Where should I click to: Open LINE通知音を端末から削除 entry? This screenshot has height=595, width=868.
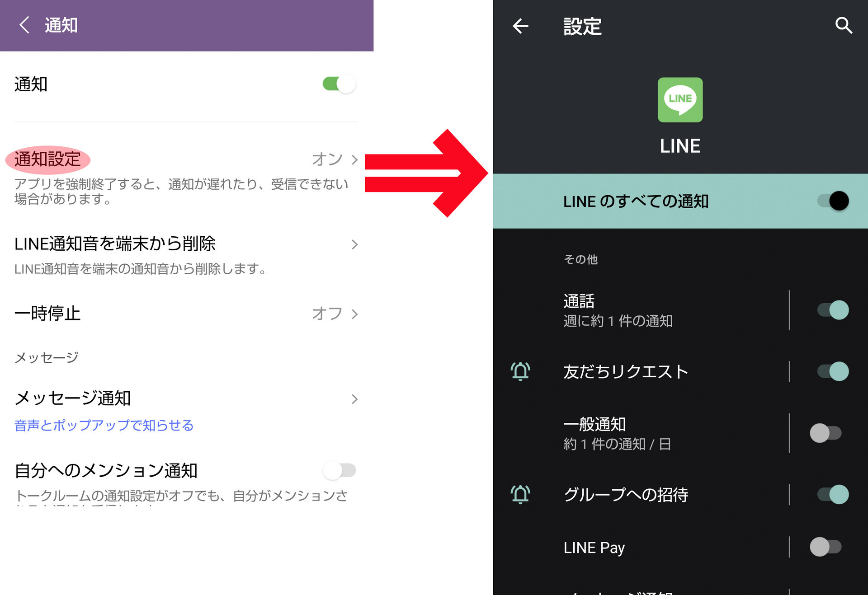[186, 255]
